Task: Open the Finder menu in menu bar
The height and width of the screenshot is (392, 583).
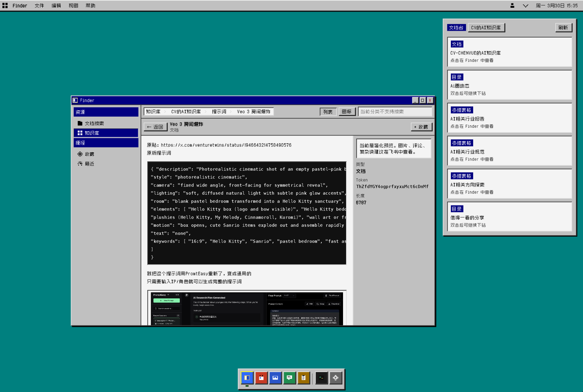Action: point(20,5)
